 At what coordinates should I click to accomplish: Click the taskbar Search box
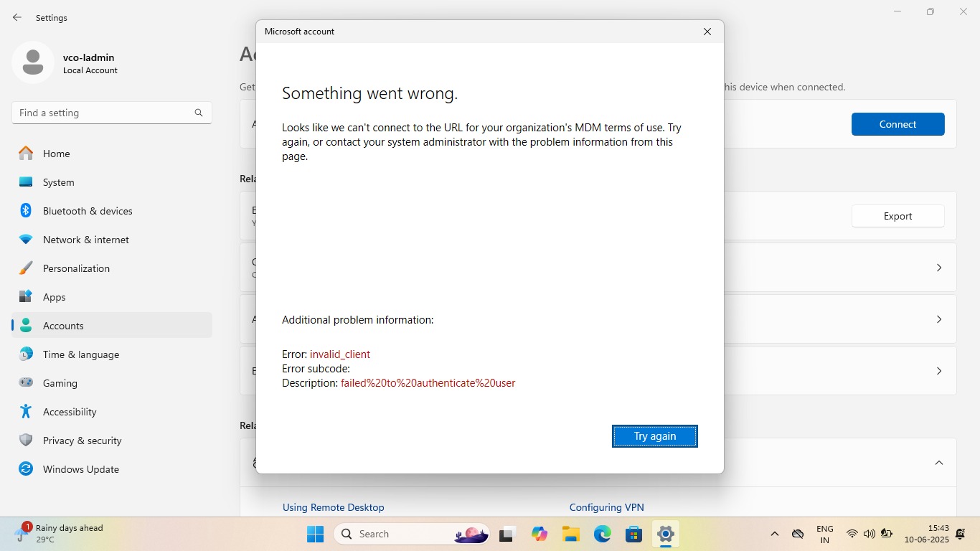tap(413, 534)
